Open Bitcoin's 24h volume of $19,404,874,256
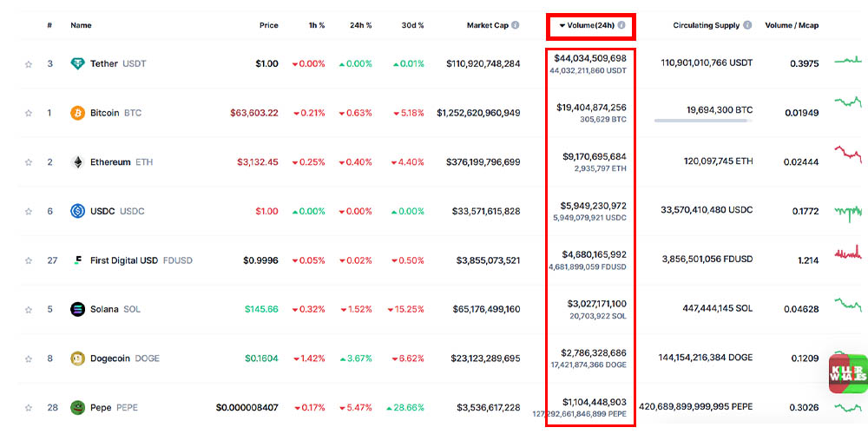The width and height of the screenshot is (868, 434). [591, 108]
